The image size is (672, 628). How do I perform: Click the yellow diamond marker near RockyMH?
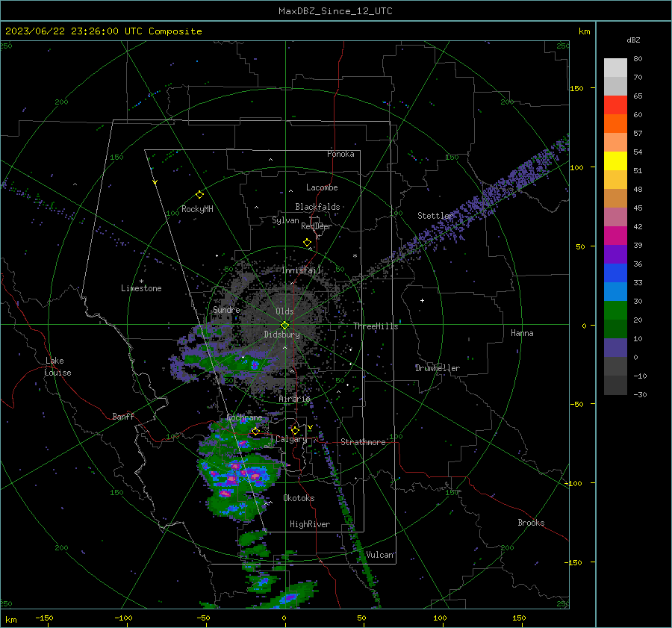pos(199,195)
